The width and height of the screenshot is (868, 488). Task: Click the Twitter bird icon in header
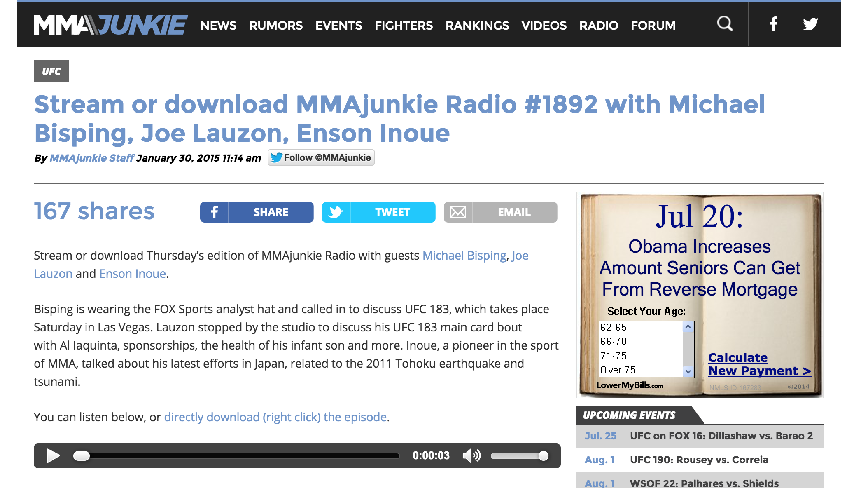(x=810, y=24)
